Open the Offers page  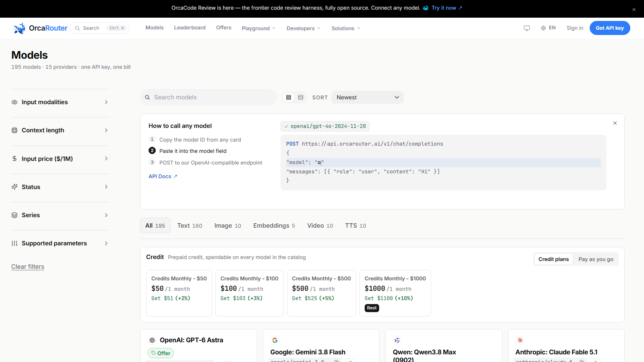tap(224, 28)
